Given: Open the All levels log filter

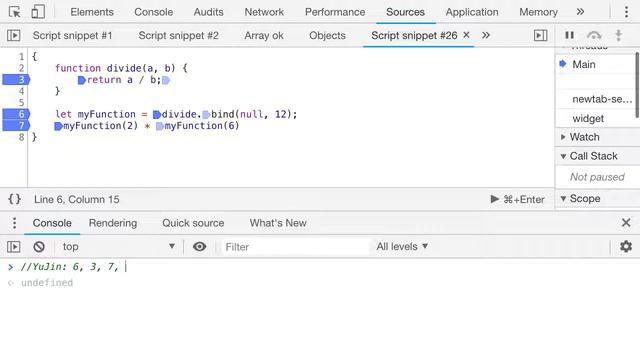Looking at the screenshot, I should click(402, 247).
